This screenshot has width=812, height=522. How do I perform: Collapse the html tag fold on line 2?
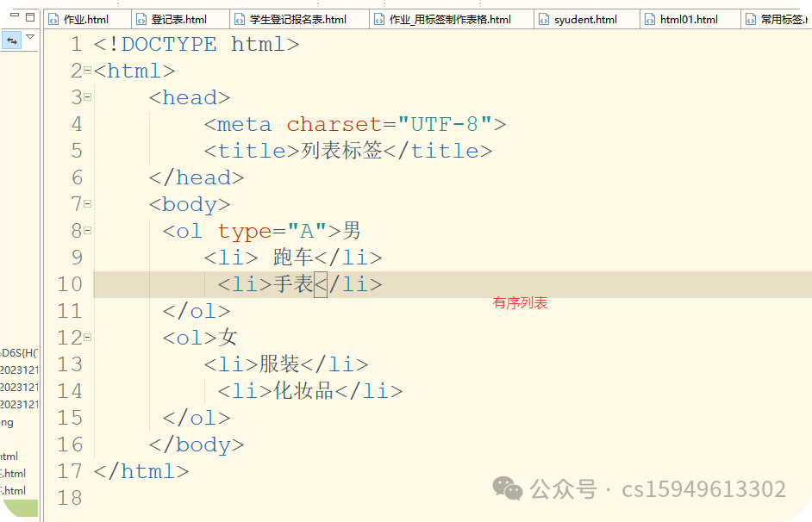tap(88, 71)
